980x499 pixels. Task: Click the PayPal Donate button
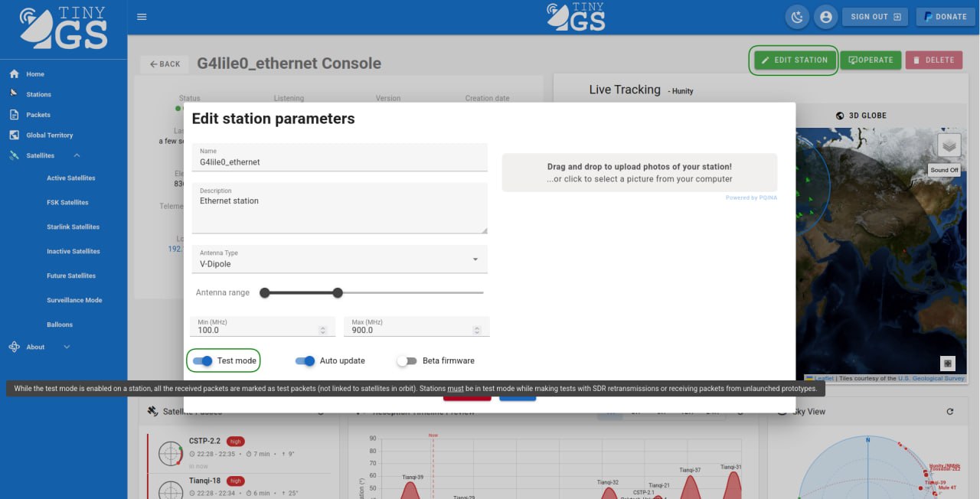click(x=946, y=17)
